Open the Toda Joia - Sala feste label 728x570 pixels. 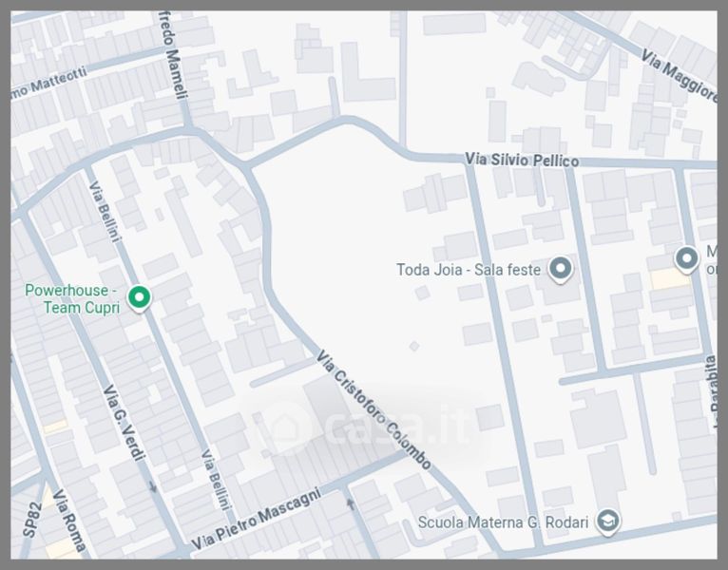click(468, 270)
